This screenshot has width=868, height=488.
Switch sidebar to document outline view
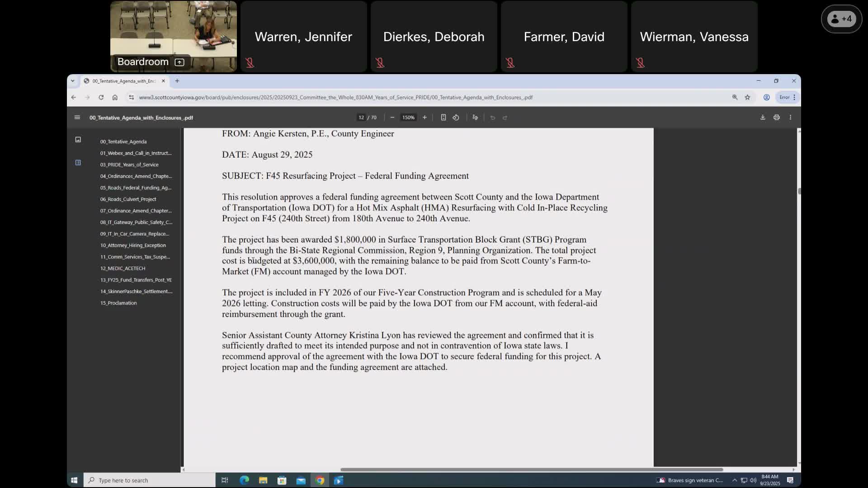pos(78,163)
